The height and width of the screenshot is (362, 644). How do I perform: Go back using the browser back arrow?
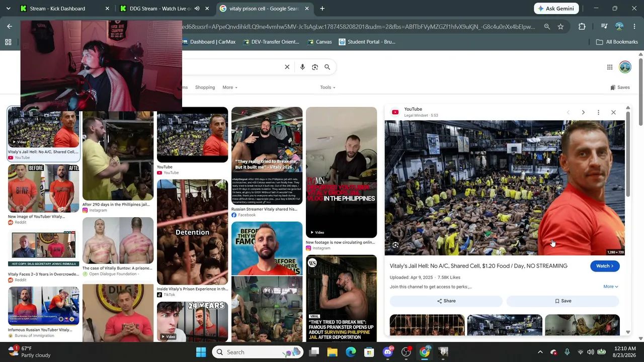(x=10, y=26)
